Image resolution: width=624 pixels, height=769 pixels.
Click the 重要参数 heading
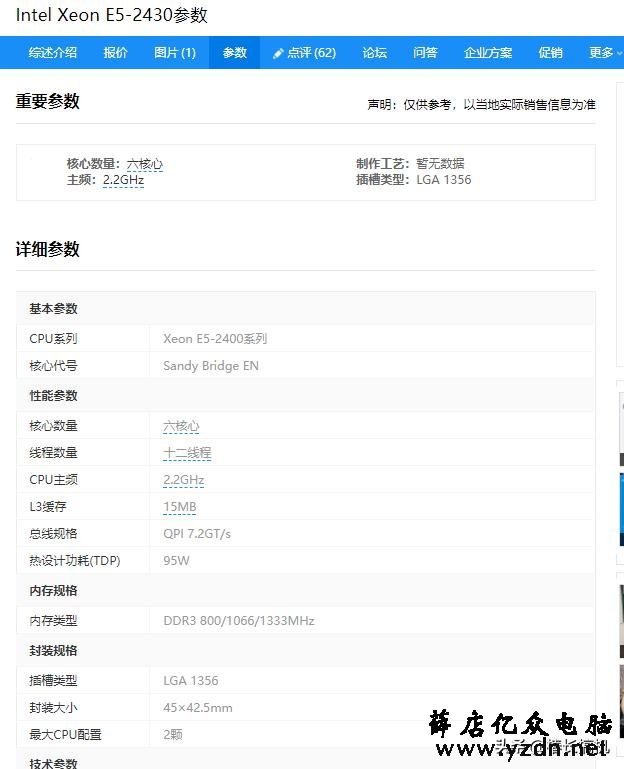(47, 101)
